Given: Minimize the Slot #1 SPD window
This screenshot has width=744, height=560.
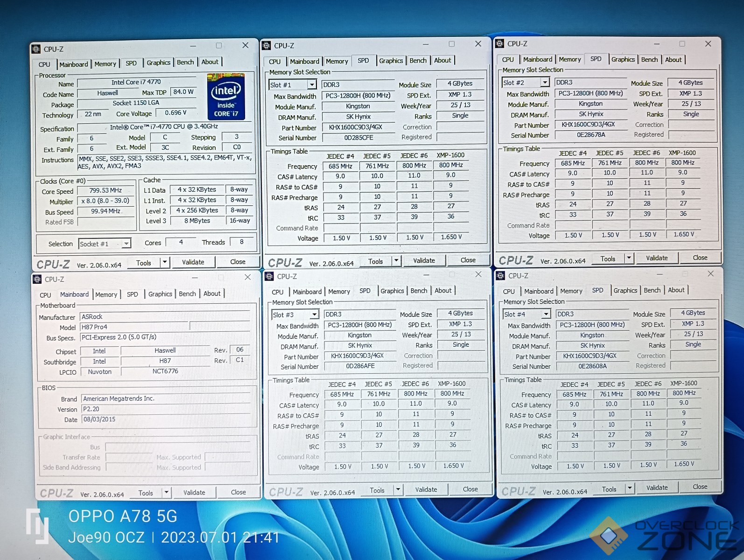Looking at the screenshot, I should tap(425, 44).
